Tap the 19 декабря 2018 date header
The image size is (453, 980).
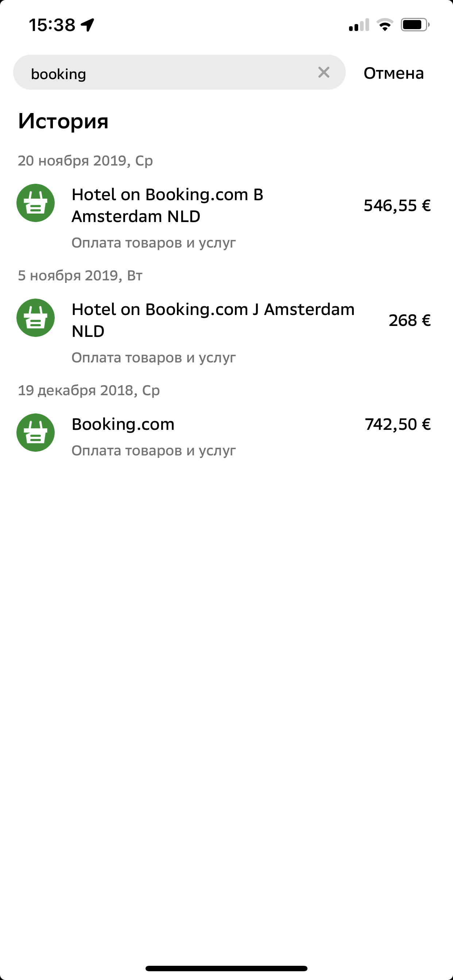[89, 390]
